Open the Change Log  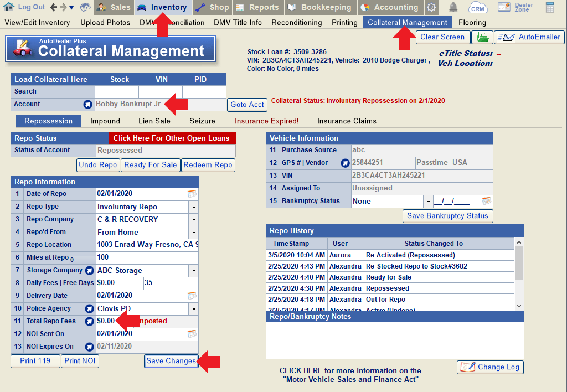[490, 367]
